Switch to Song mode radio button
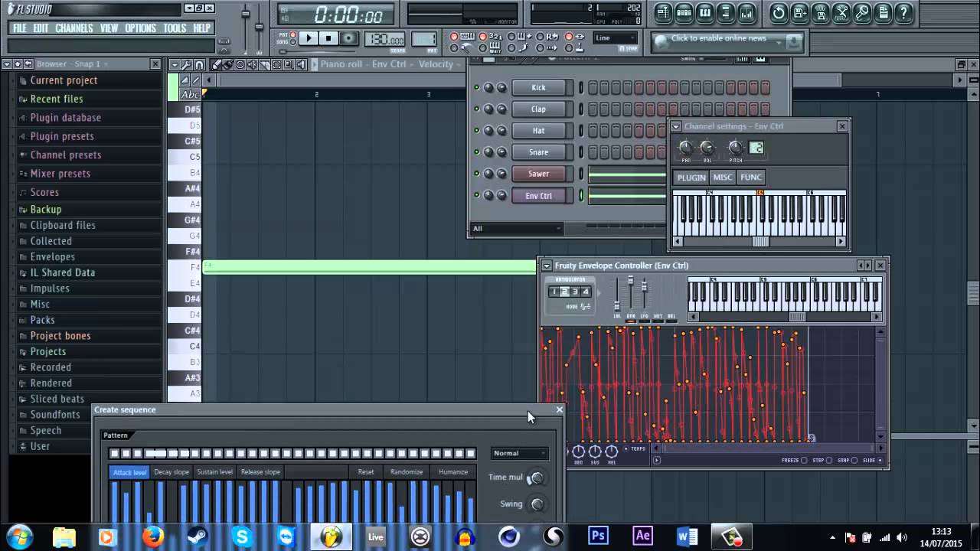Screen dimensions: 980x551 [292, 42]
